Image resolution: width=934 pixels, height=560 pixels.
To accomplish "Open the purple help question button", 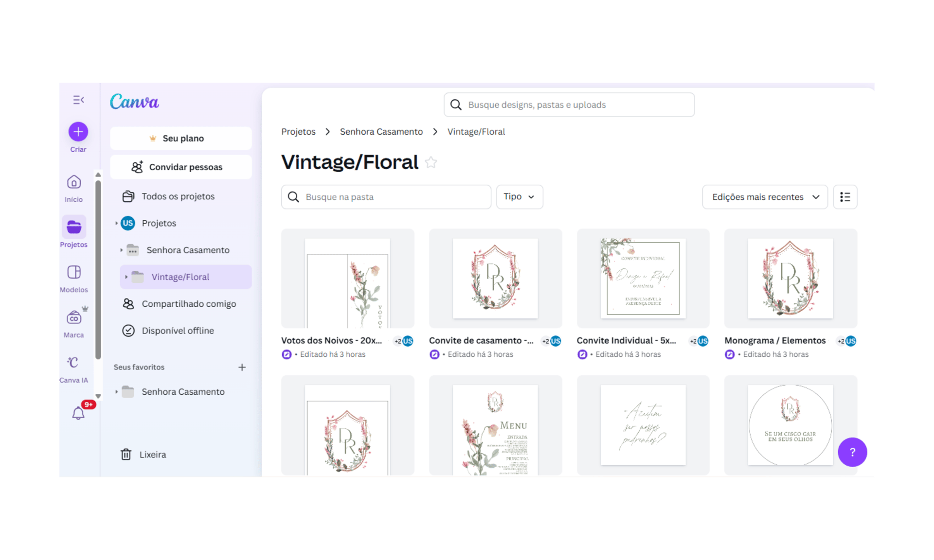I will [852, 452].
